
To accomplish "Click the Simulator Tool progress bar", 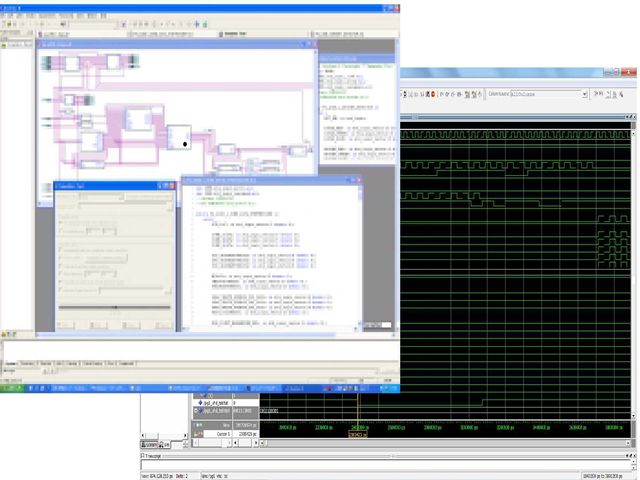I will tap(114, 307).
